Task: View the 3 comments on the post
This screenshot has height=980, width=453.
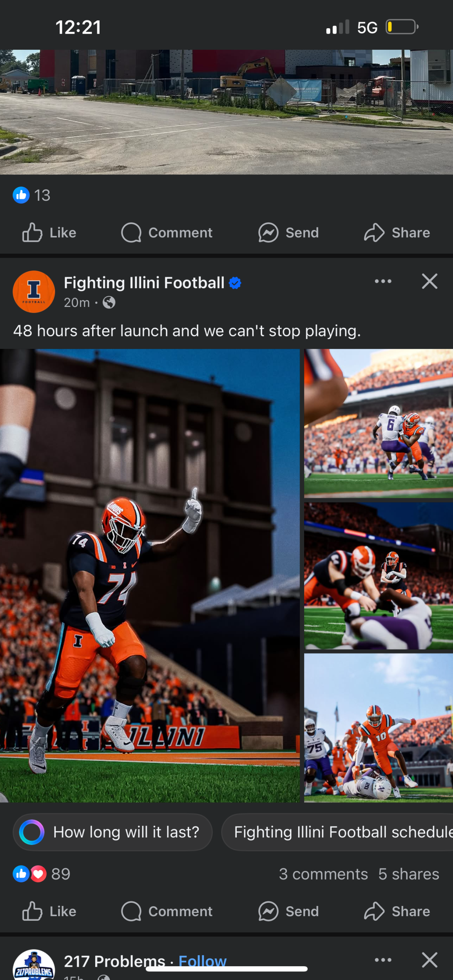Action: point(323,874)
